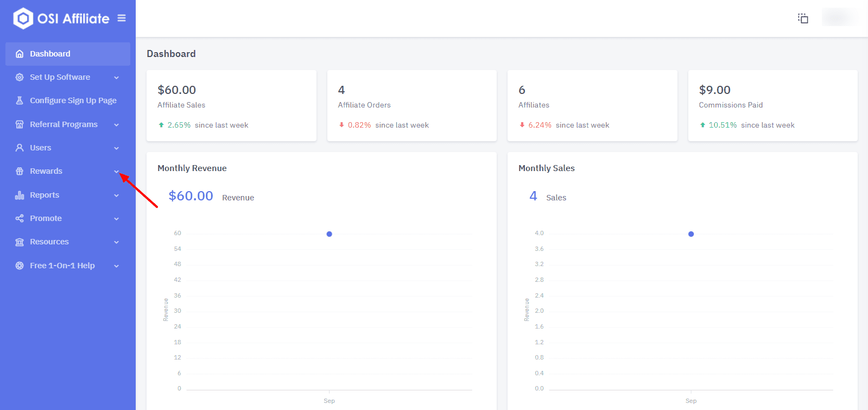Viewport: 868px width, 410px height.
Task: Click the Configure Sign Up Page flask icon
Action: pos(20,100)
